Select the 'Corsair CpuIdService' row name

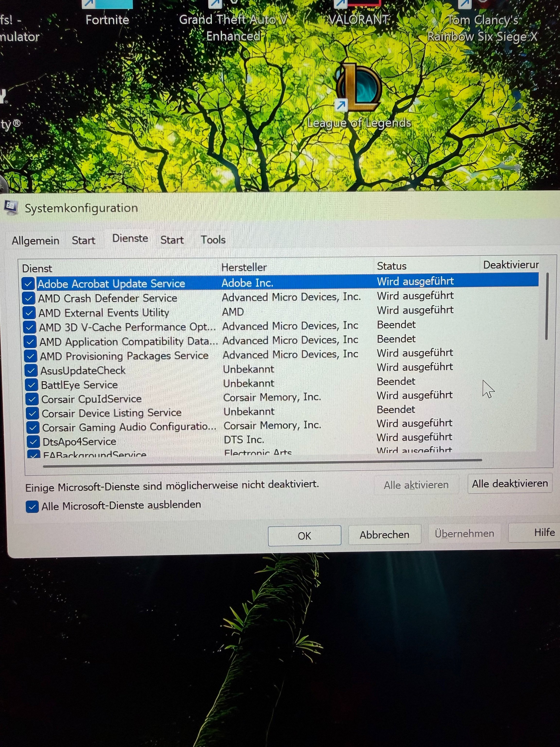coord(91,399)
